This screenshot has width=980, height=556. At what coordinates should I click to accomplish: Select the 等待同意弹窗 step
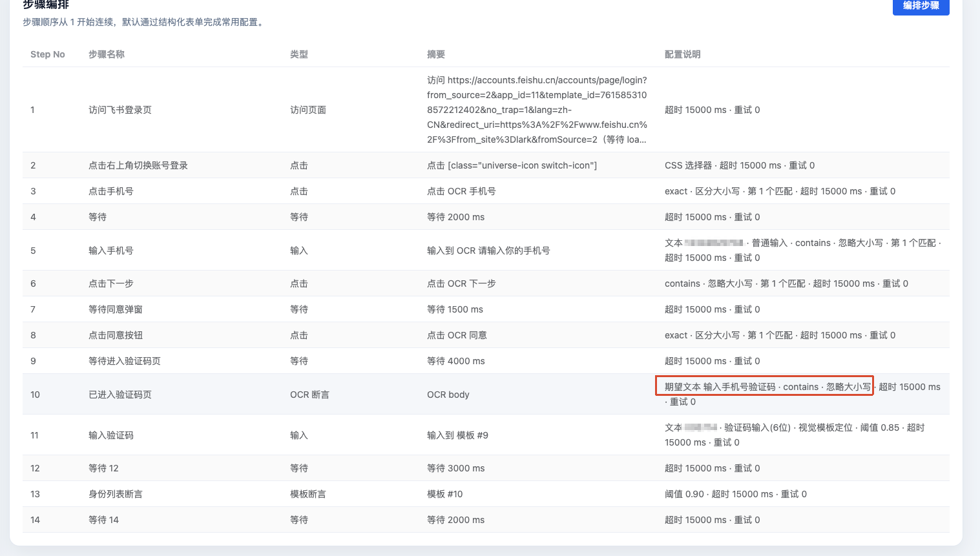click(x=116, y=309)
